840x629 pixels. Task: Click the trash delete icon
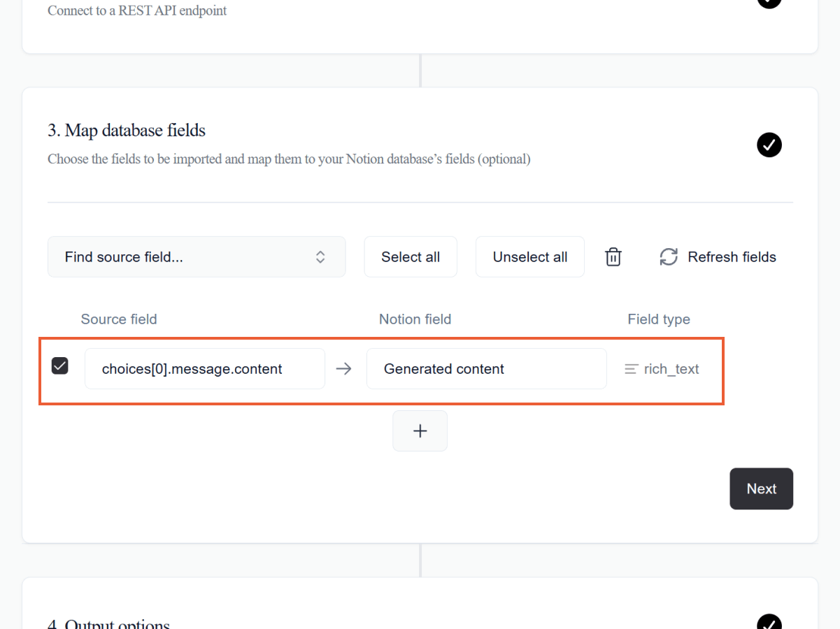pos(613,257)
